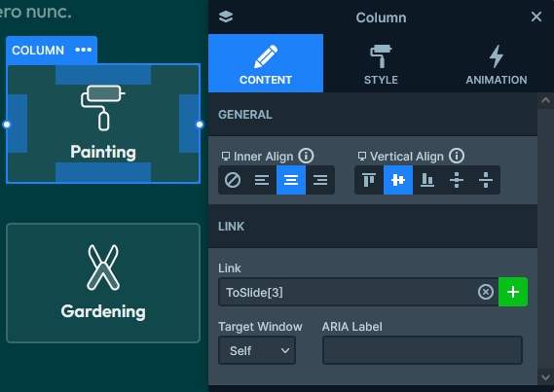Open COLUMN label three-dots menu
The width and height of the screenshot is (554, 392).
click(x=84, y=50)
